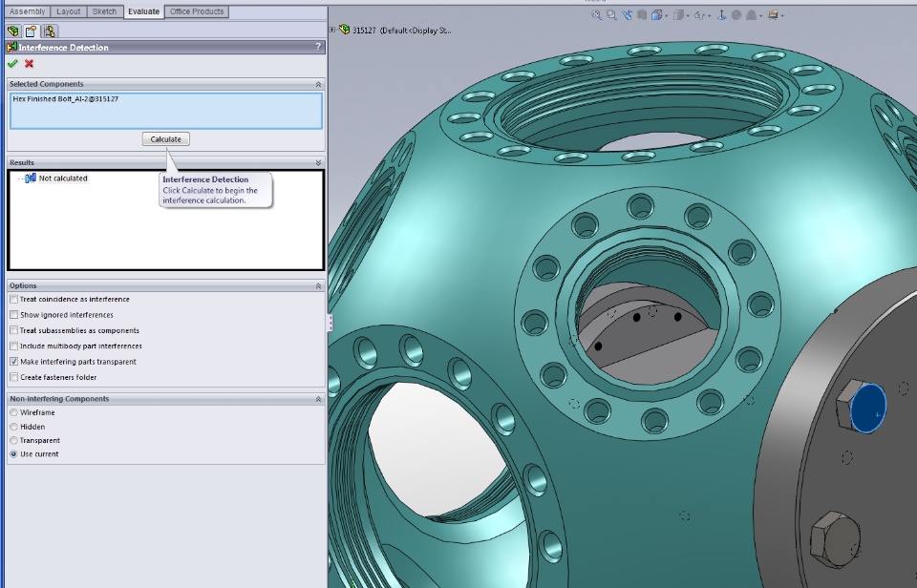
Task: Click the Not calculated result text
Action: coord(63,178)
